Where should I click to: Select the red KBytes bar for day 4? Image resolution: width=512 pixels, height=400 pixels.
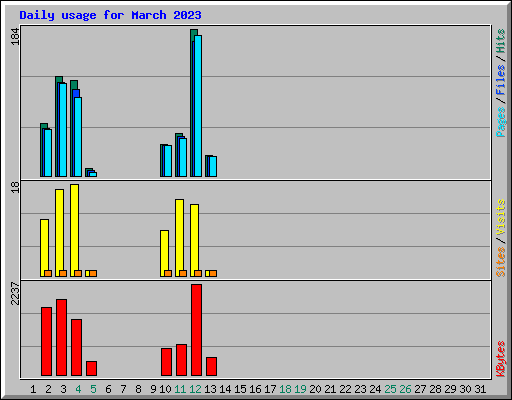(76, 348)
